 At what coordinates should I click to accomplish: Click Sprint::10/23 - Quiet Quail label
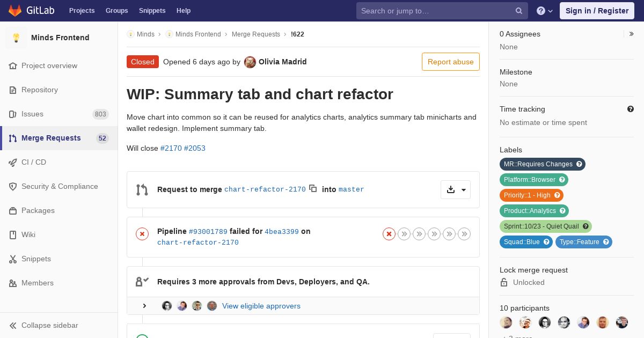tap(546, 226)
